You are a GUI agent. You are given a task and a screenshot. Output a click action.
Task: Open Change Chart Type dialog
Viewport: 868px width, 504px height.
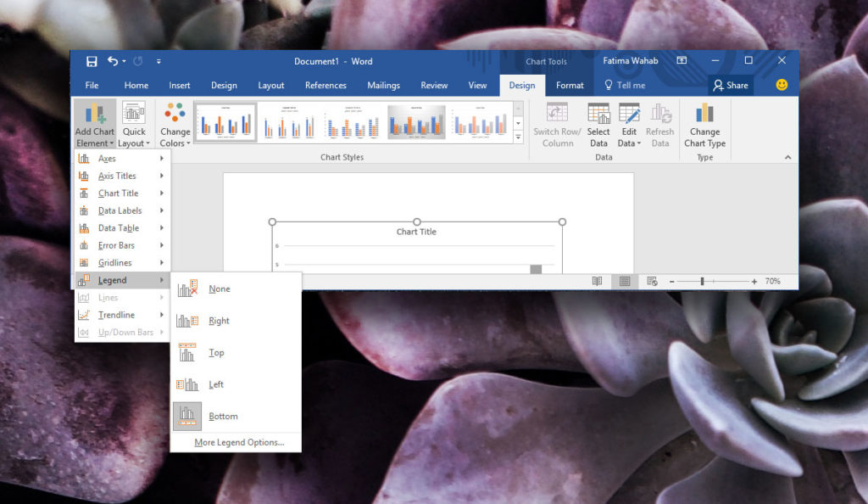click(x=704, y=125)
